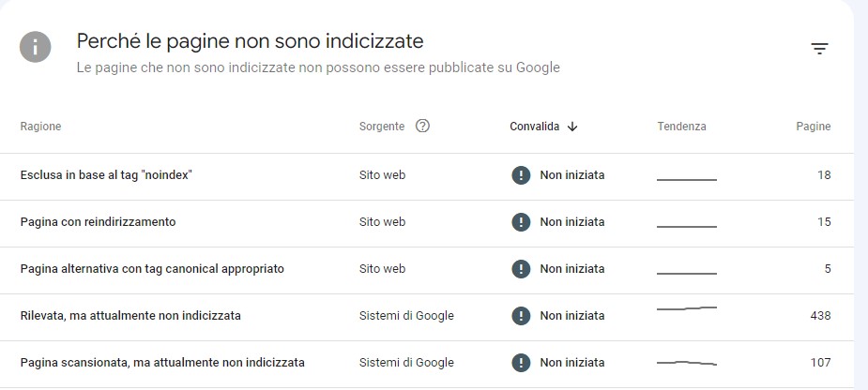868x390 pixels.
Task: Open Rilevata, ma attualmente non indicizzata
Action: tap(426, 316)
